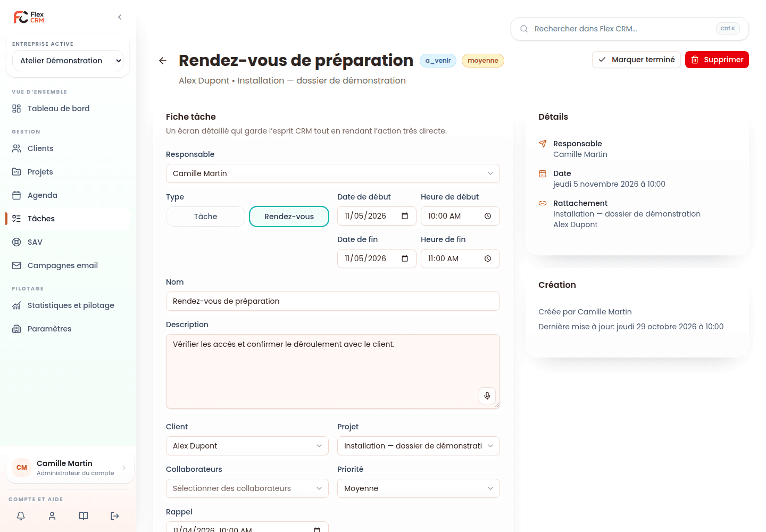Click the red Supprimer button
The height and width of the screenshot is (532, 766).
pyautogui.click(x=717, y=60)
